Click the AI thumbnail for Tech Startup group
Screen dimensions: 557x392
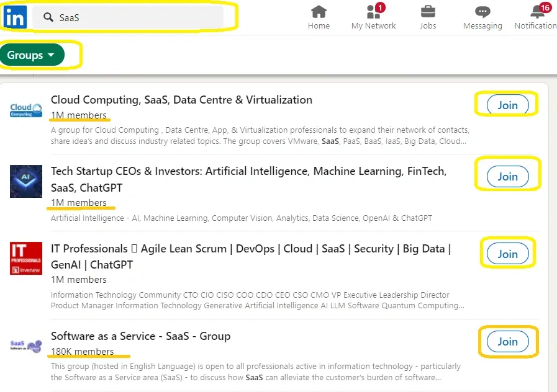25,181
